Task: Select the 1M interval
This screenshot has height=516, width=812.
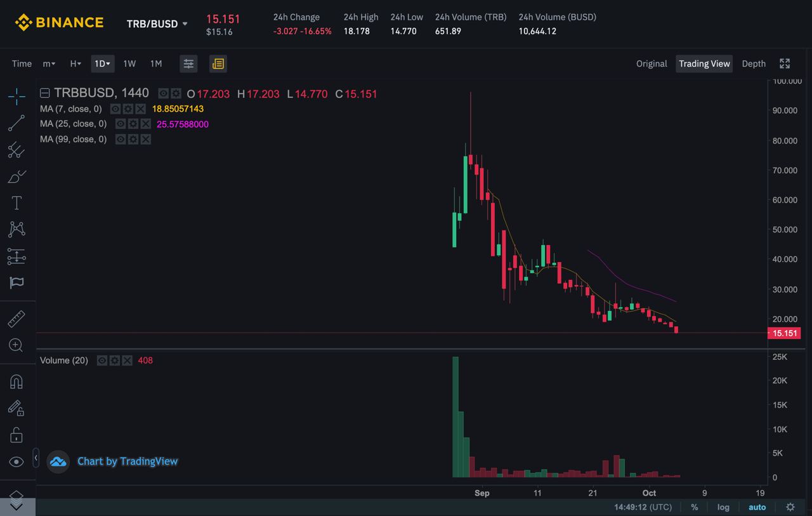Action: coord(156,63)
